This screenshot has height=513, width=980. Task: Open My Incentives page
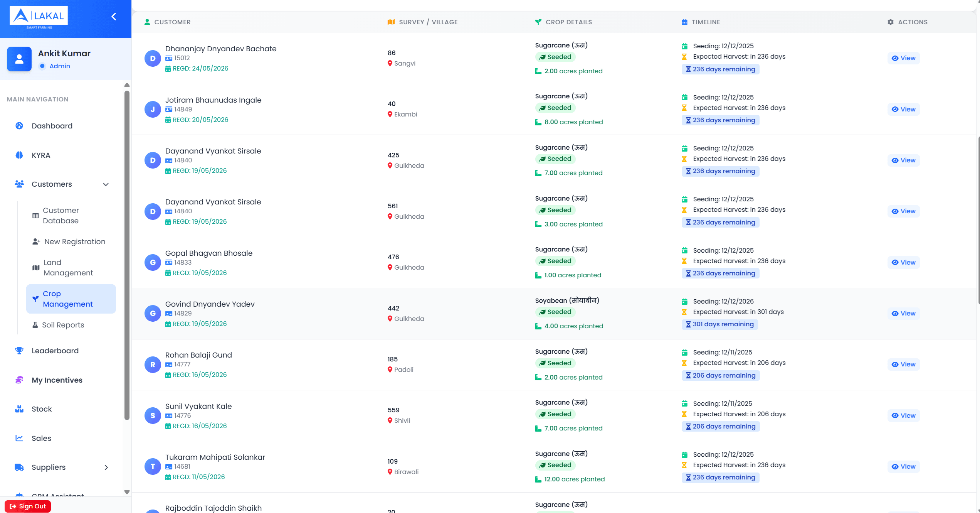click(57, 380)
